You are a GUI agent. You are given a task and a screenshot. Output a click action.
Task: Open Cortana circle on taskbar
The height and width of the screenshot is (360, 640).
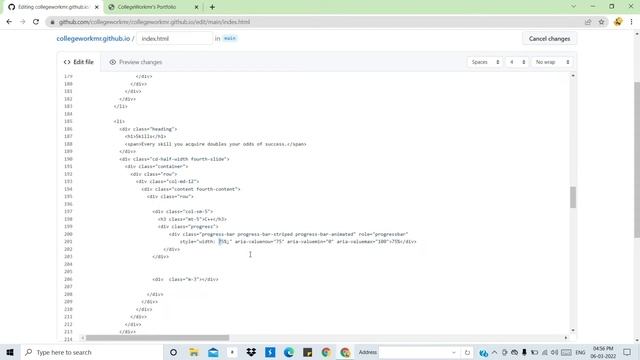[173, 352]
